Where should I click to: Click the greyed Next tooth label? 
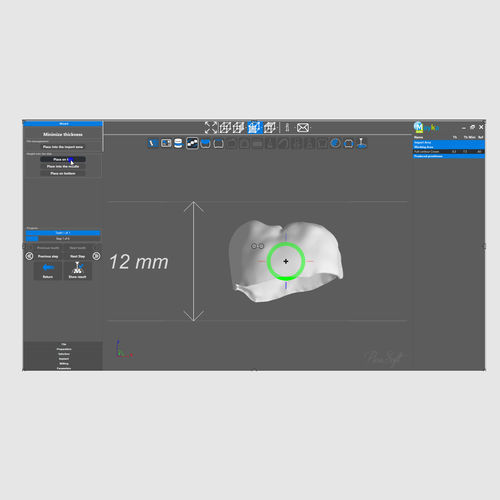[x=78, y=248]
